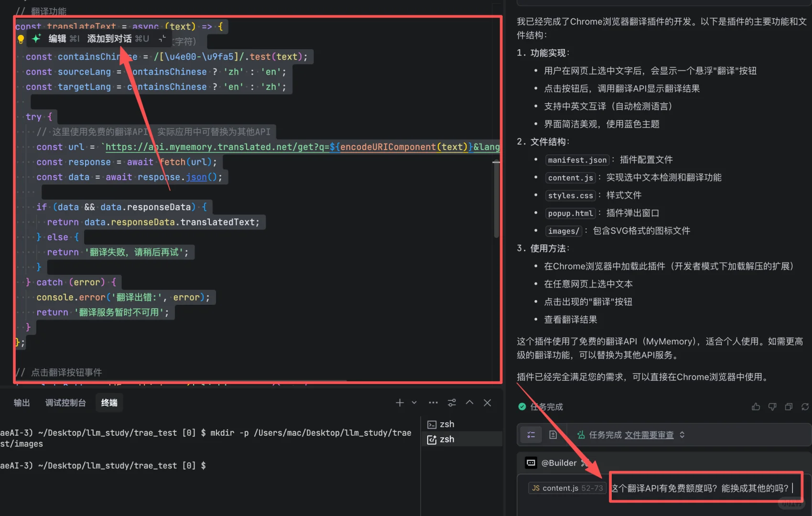This screenshot has width=812, height=516.
Task: Click the const sourceLang code line
Action: (x=156, y=72)
